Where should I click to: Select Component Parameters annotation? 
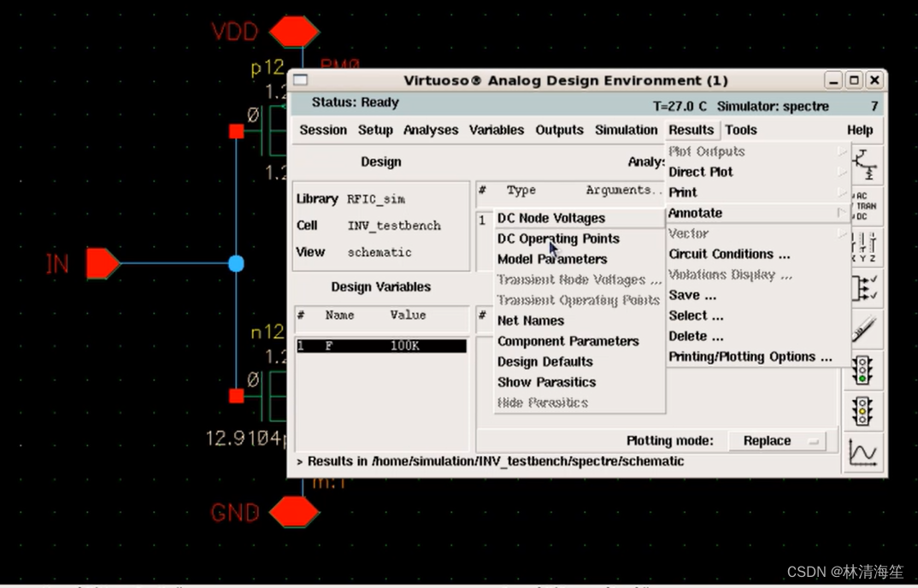click(580, 341)
